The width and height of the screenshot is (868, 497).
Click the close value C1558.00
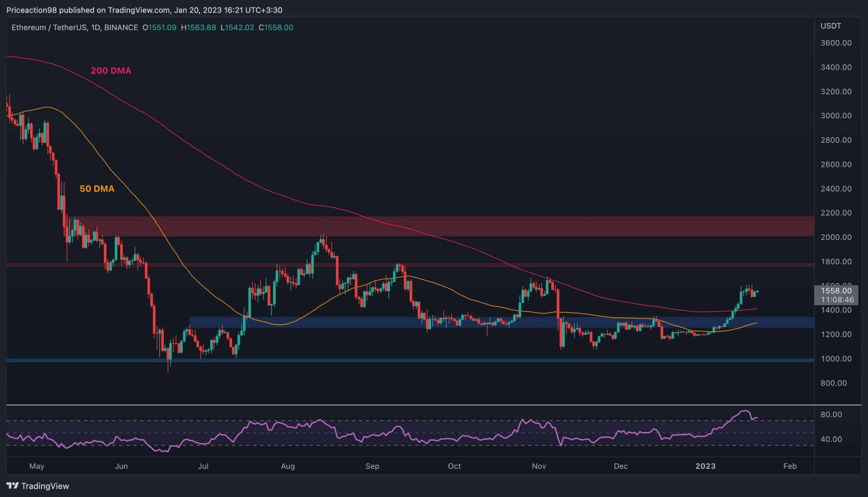pos(276,28)
